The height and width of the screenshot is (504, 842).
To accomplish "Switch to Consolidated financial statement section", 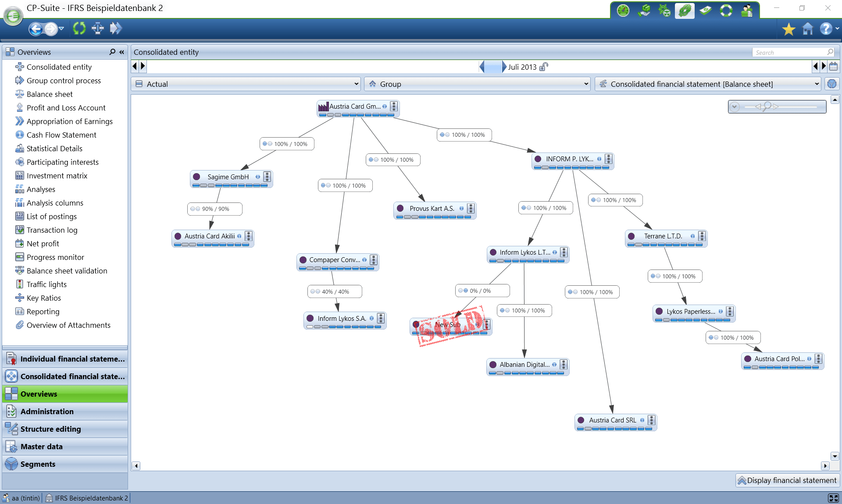I will pos(65,376).
